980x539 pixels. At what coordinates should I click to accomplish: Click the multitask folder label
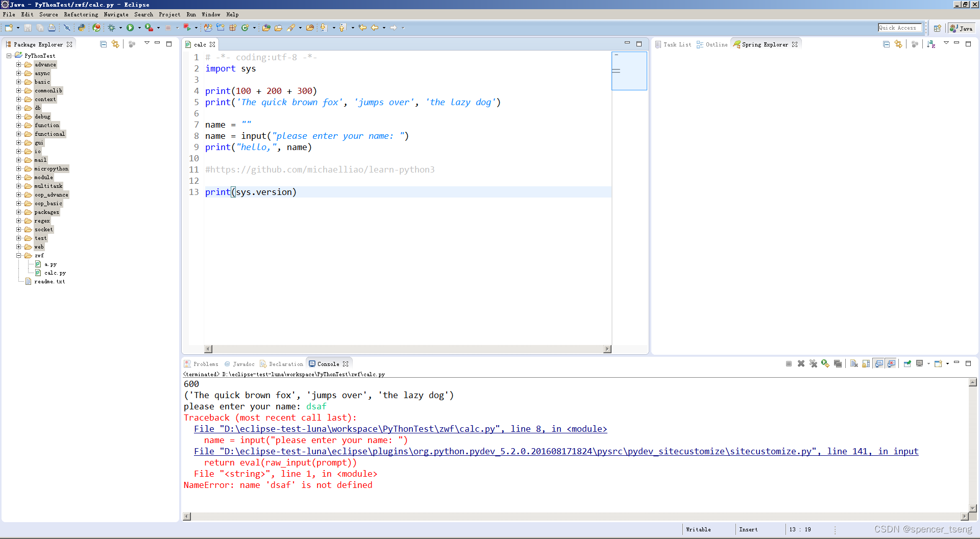(48, 186)
